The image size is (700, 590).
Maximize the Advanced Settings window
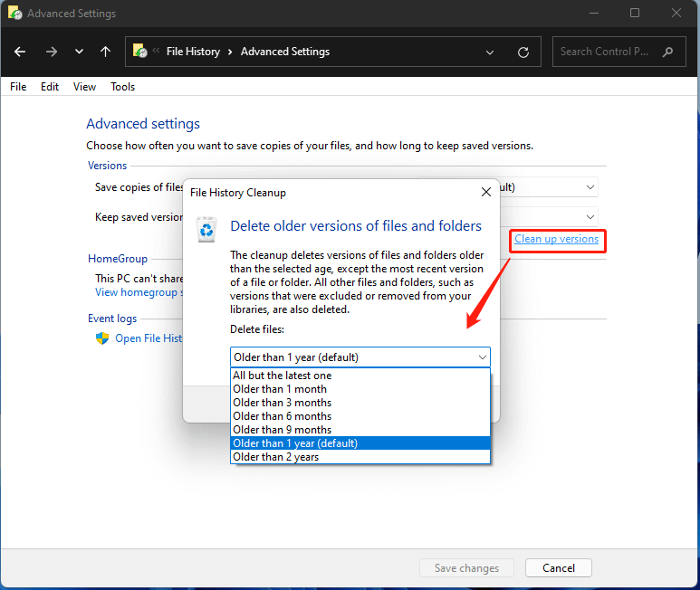(635, 14)
